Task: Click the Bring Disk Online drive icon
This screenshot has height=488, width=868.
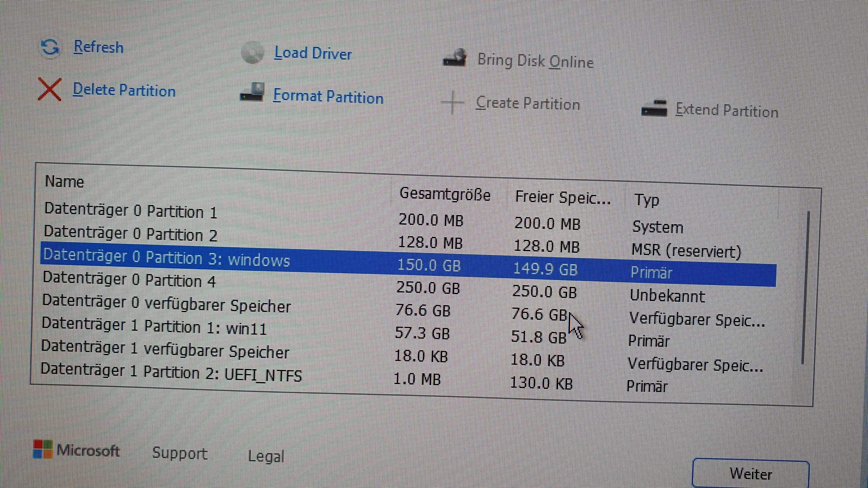Action: (454, 58)
